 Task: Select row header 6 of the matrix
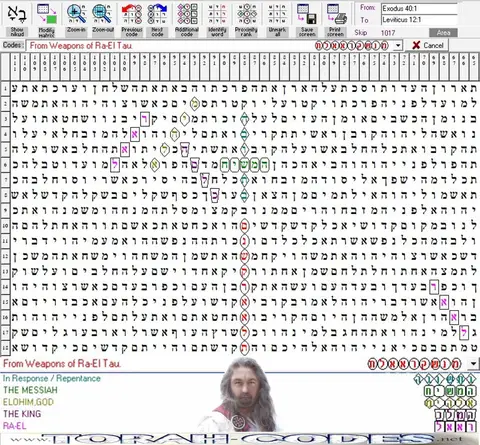5,165
